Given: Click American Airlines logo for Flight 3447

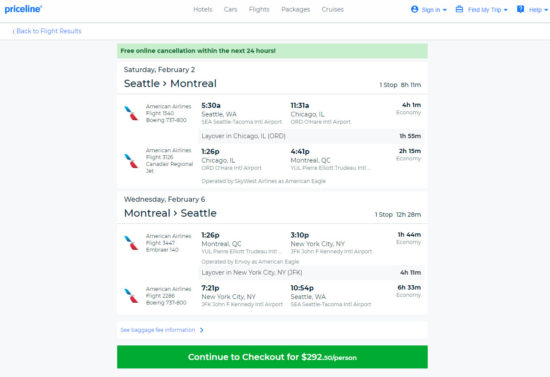Looking at the screenshot, I should (x=131, y=243).
